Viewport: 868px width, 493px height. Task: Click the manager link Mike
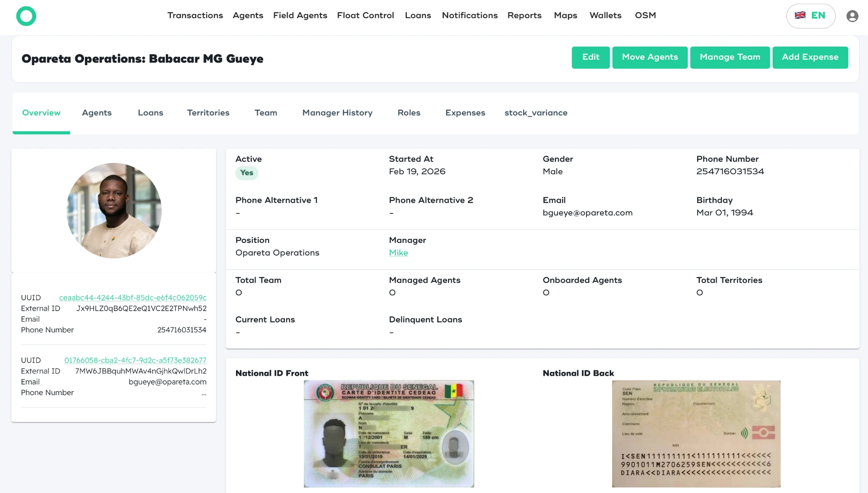pos(398,253)
